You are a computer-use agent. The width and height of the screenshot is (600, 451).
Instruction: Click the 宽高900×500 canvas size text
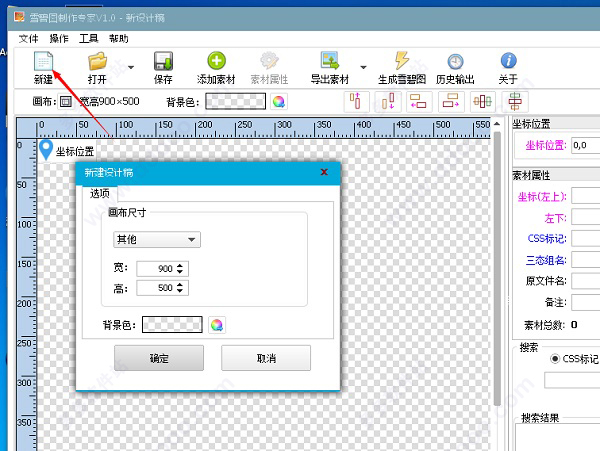(109, 101)
